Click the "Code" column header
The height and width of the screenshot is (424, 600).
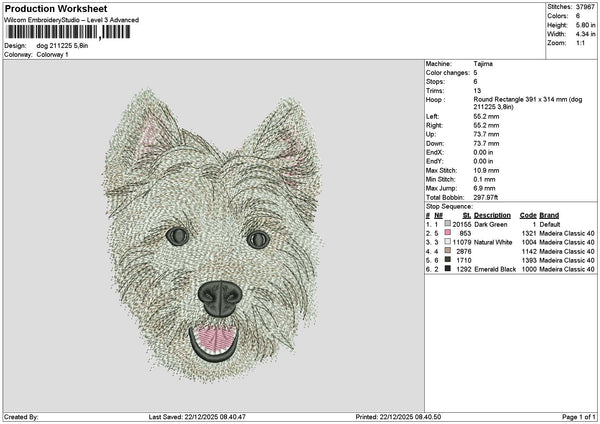click(528, 215)
